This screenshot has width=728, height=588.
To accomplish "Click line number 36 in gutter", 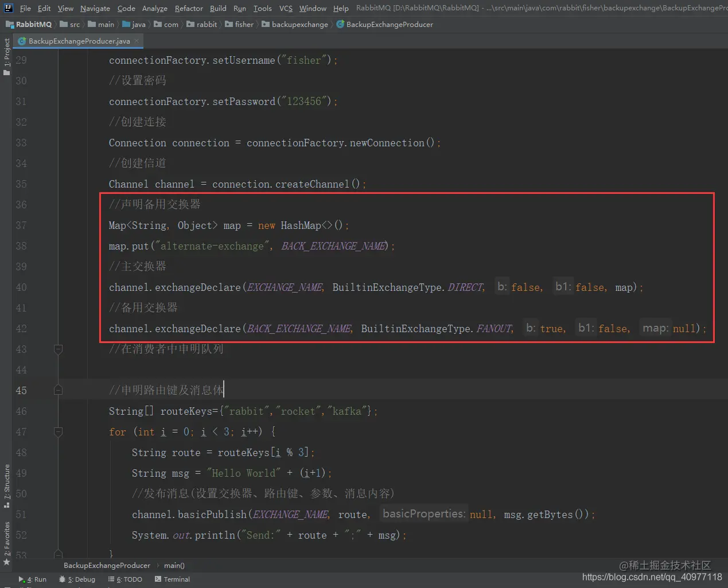I will point(21,205).
